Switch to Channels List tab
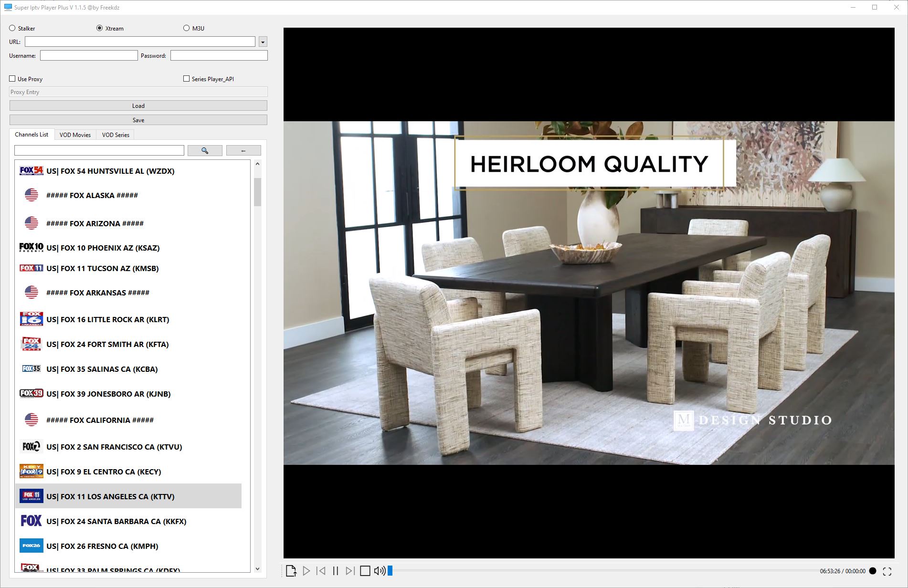The width and height of the screenshot is (908, 588). coord(32,135)
